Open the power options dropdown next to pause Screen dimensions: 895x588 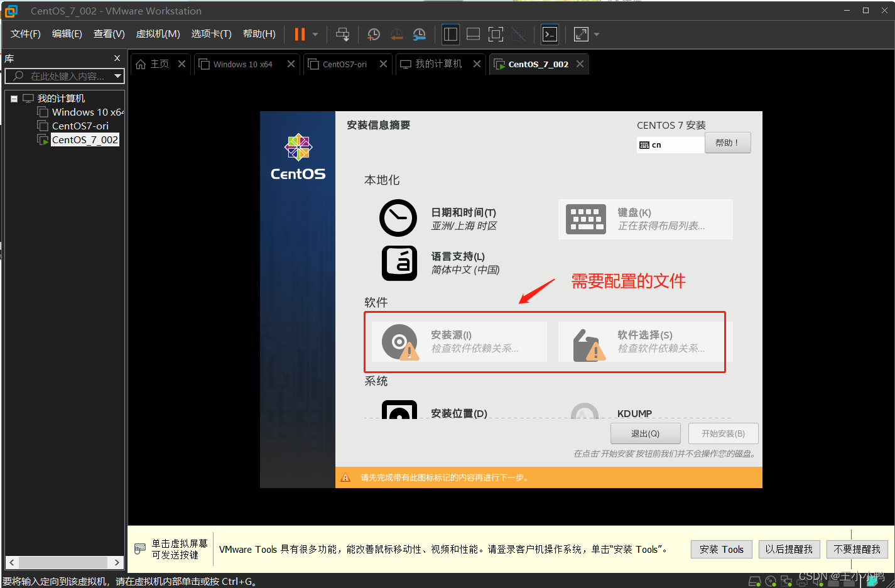coord(315,35)
